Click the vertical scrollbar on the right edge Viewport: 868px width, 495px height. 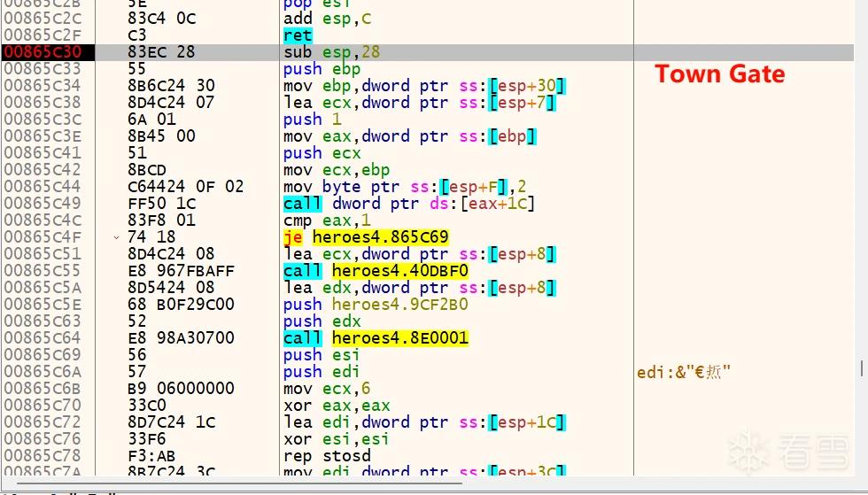(x=861, y=368)
